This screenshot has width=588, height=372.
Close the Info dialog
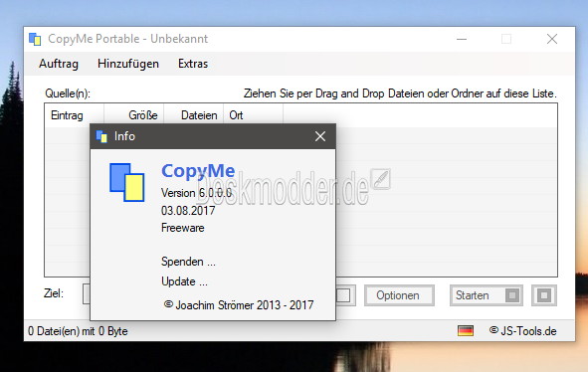(x=320, y=136)
